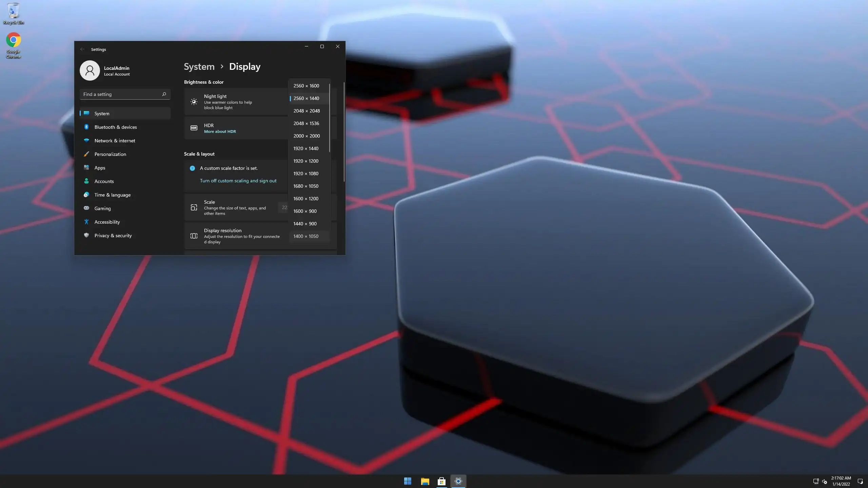Screen dimensions: 868x488
Task: Click the Personalization paintbrush icon
Action: click(86, 154)
